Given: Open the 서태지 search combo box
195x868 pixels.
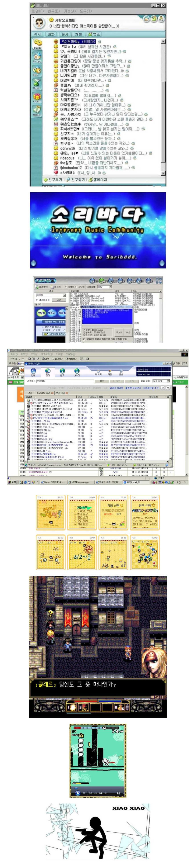Looking at the screenshot, I should [x=51, y=295].
